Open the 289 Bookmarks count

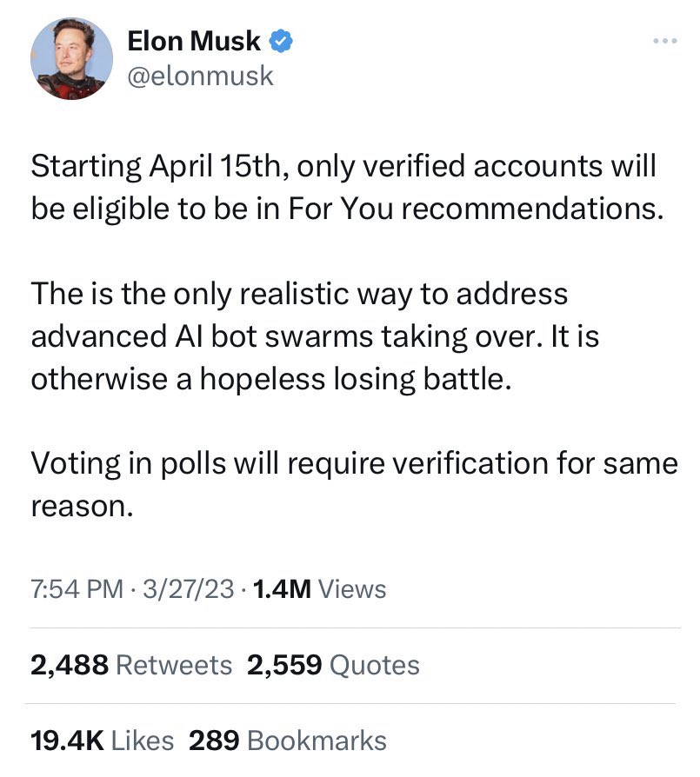pyautogui.click(x=288, y=740)
